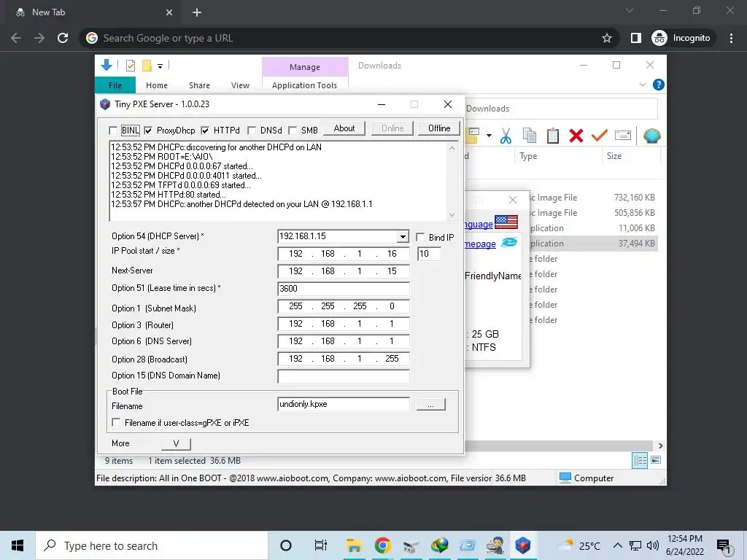Select the Manage contextual tab
Viewport: 747px width, 560px height.
click(x=305, y=67)
